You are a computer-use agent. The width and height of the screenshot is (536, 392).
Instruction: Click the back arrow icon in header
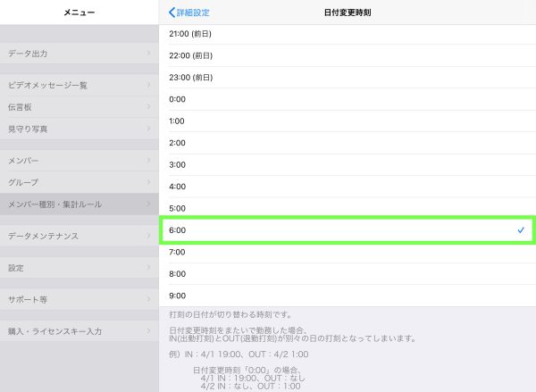pyautogui.click(x=172, y=13)
